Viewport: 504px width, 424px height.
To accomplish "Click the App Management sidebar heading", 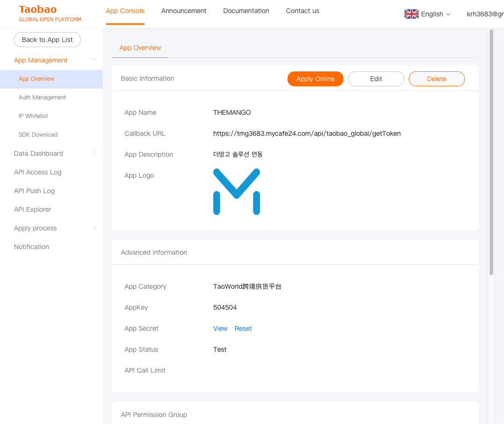I will coord(41,60).
